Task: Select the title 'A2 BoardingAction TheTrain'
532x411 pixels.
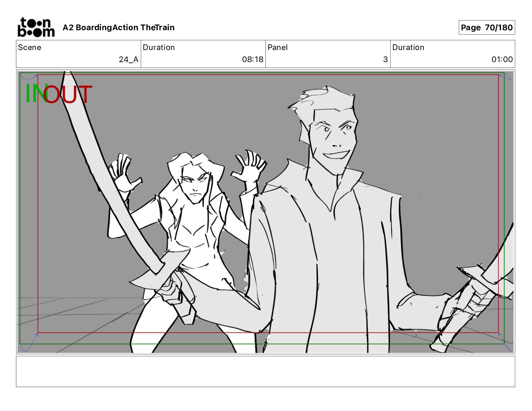Action: click(x=119, y=28)
